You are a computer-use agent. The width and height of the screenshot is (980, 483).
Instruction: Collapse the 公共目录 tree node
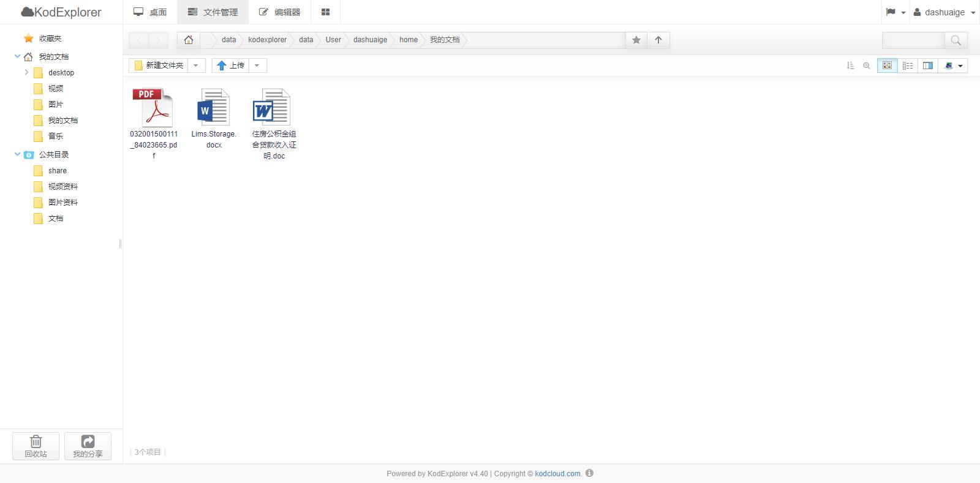17,154
